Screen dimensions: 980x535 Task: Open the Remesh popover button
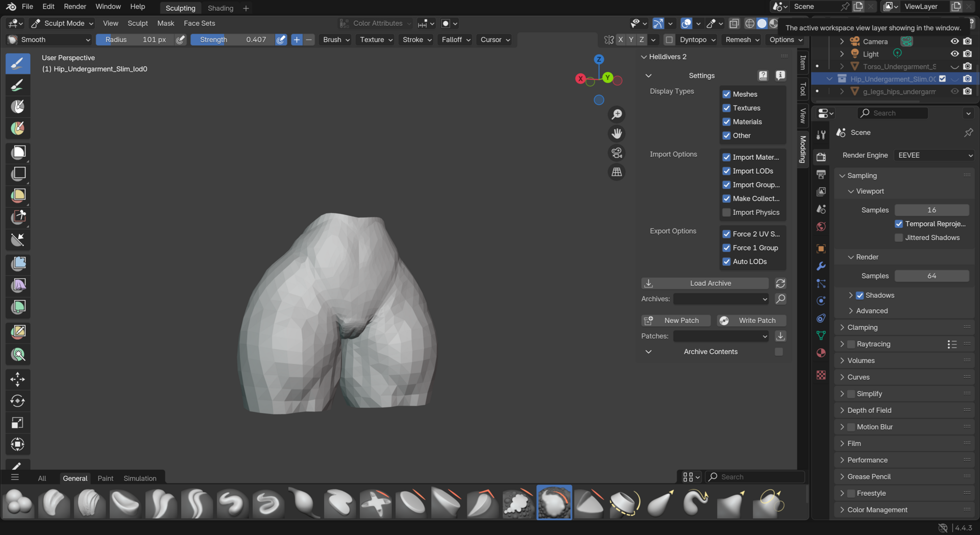click(743, 40)
